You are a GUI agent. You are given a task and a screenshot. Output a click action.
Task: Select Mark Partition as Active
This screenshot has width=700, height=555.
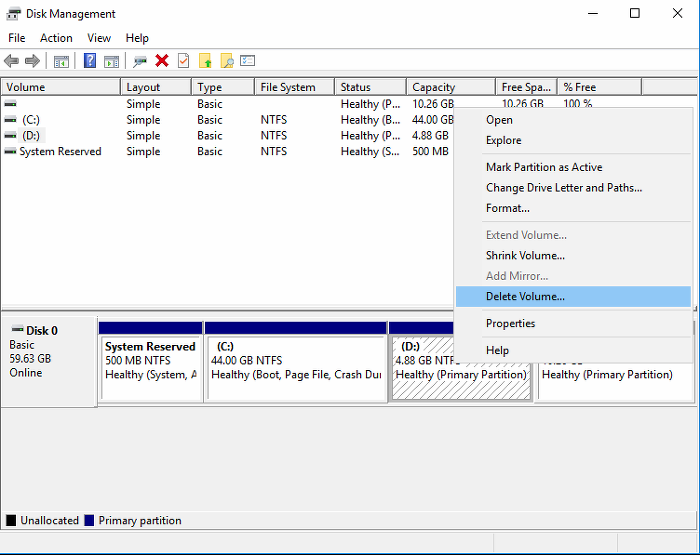tap(573, 167)
